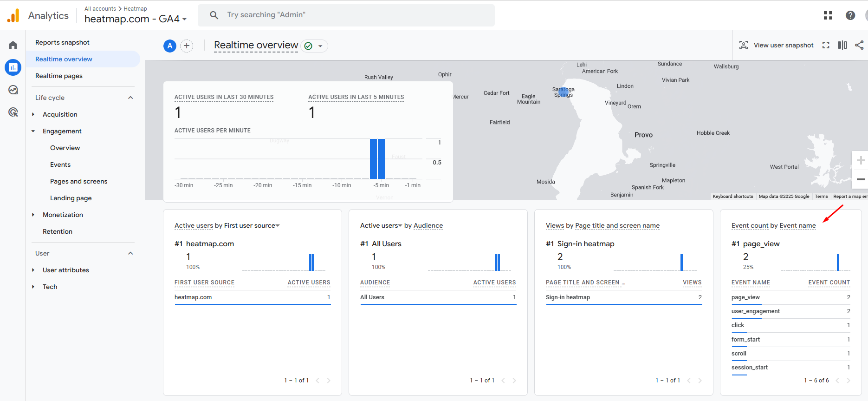Open heatmap.com - GA4 property selector
This screenshot has height=401, width=868.
point(136,19)
